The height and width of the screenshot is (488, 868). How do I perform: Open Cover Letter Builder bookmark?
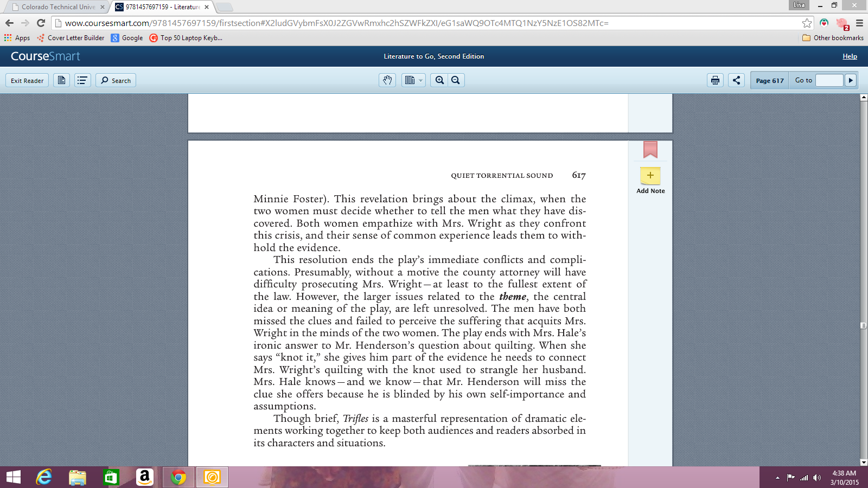tap(71, 38)
